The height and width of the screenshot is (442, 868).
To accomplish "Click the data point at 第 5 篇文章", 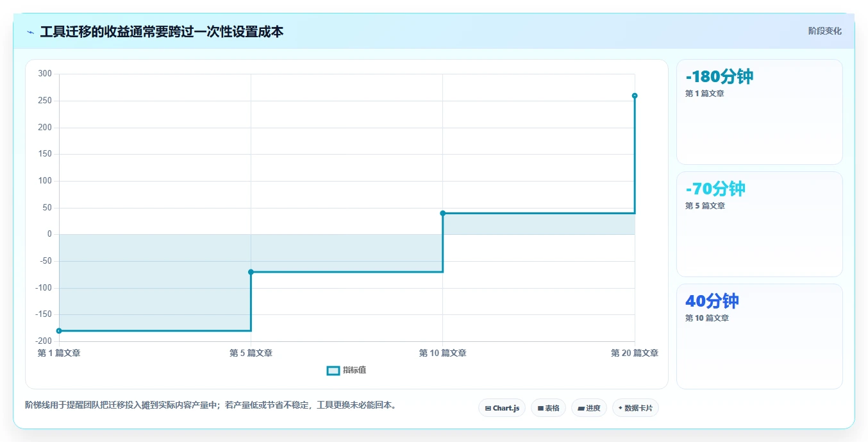I will [x=251, y=272].
